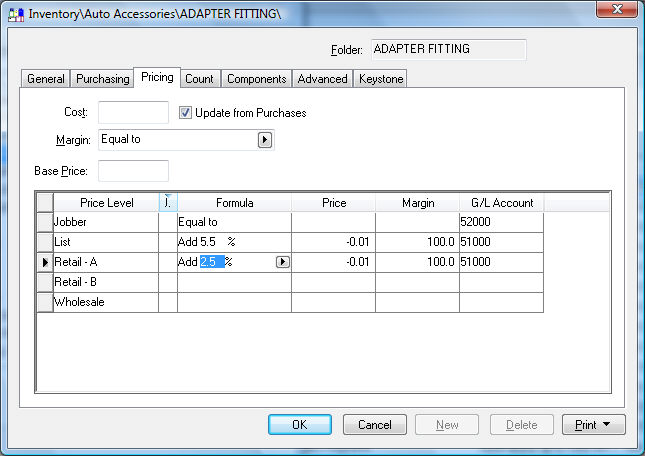Image resolution: width=645 pixels, height=456 pixels.
Task: Click into the Cost input field
Action: click(x=133, y=113)
